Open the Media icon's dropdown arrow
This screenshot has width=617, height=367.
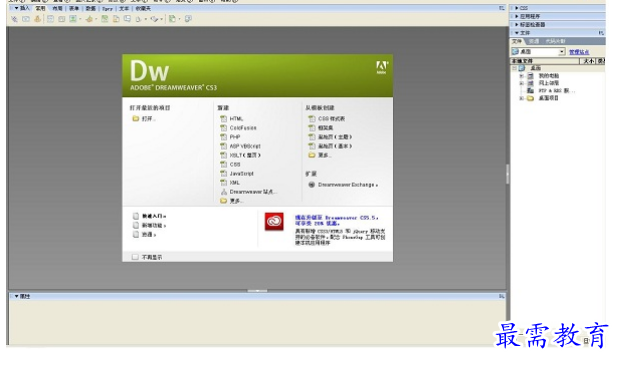(x=96, y=19)
